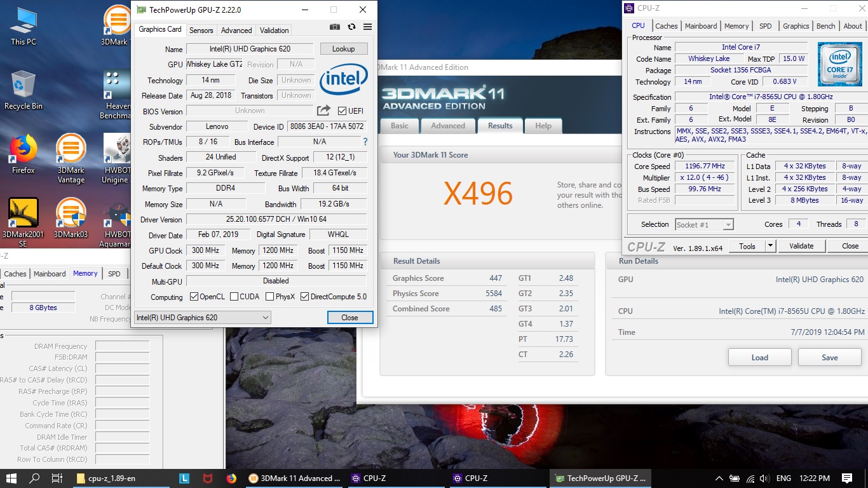Open the 3DMark03 desktop shortcut
The image size is (868, 488).
[71, 218]
